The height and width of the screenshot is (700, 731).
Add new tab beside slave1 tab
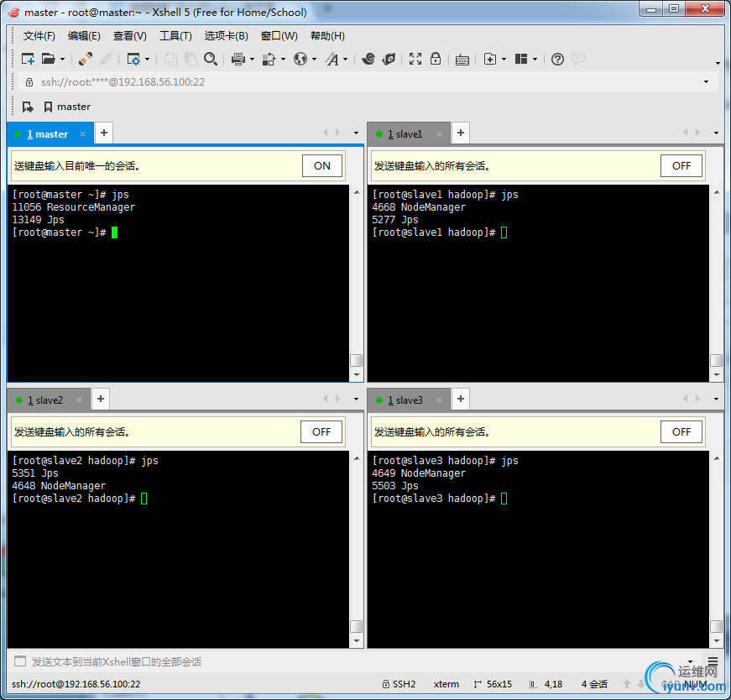pyautogui.click(x=461, y=133)
